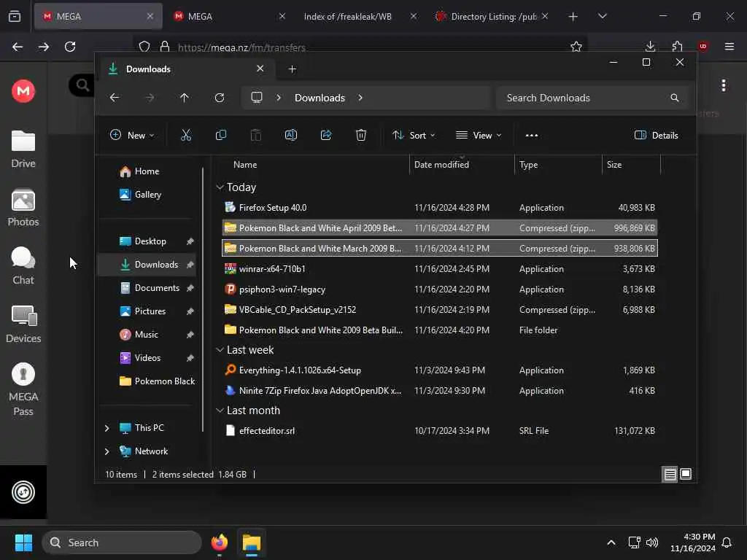Click the volume speaker icon in system tray

pyautogui.click(x=651, y=542)
